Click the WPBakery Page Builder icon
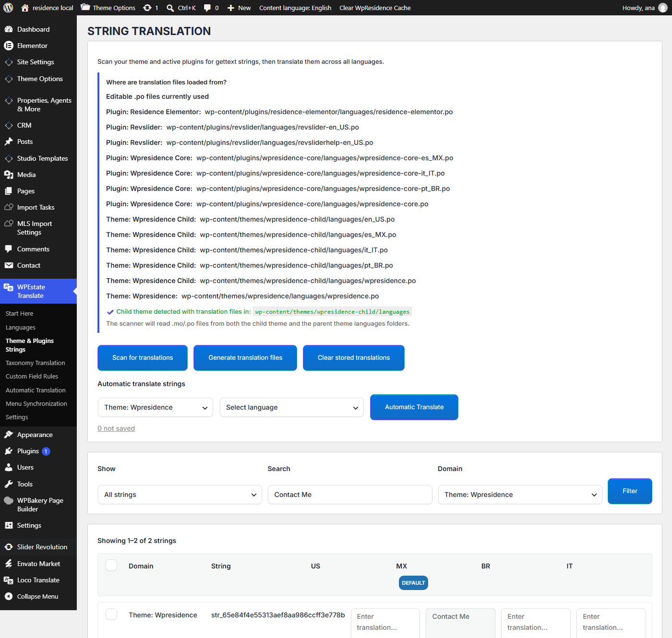 tap(9, 500)
